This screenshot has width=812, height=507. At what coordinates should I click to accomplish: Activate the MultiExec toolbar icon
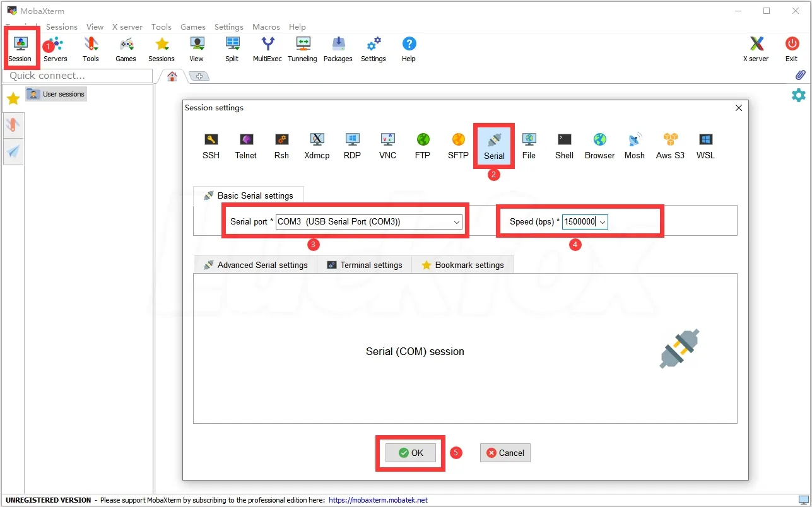pyautogui.click(x=268, y=49)
